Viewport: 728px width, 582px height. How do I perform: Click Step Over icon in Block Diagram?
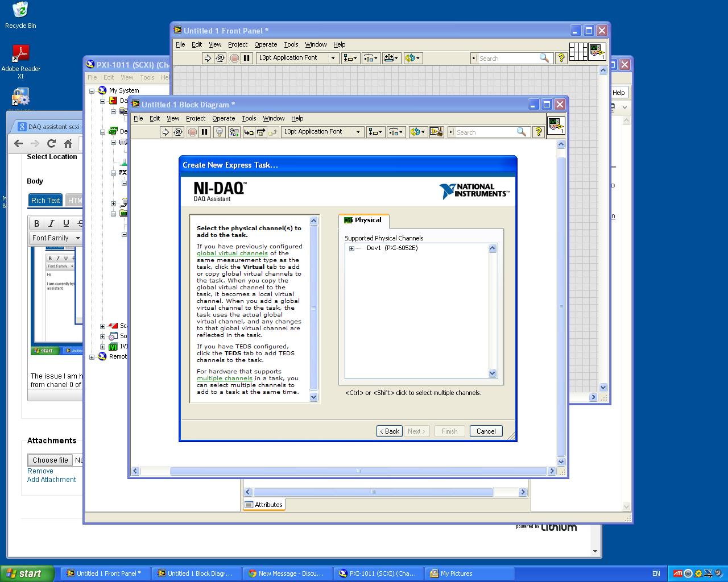261,132
